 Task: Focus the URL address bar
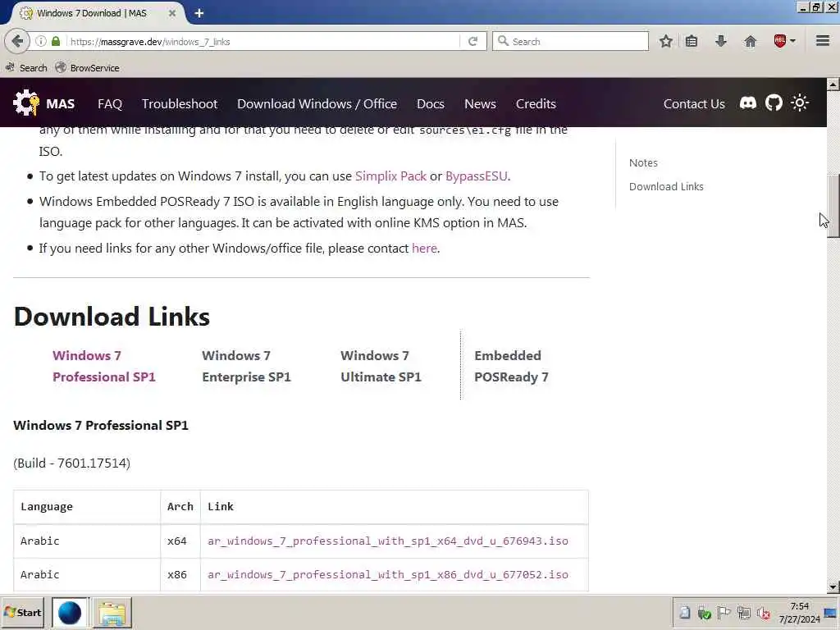click(x=262, y=41)
